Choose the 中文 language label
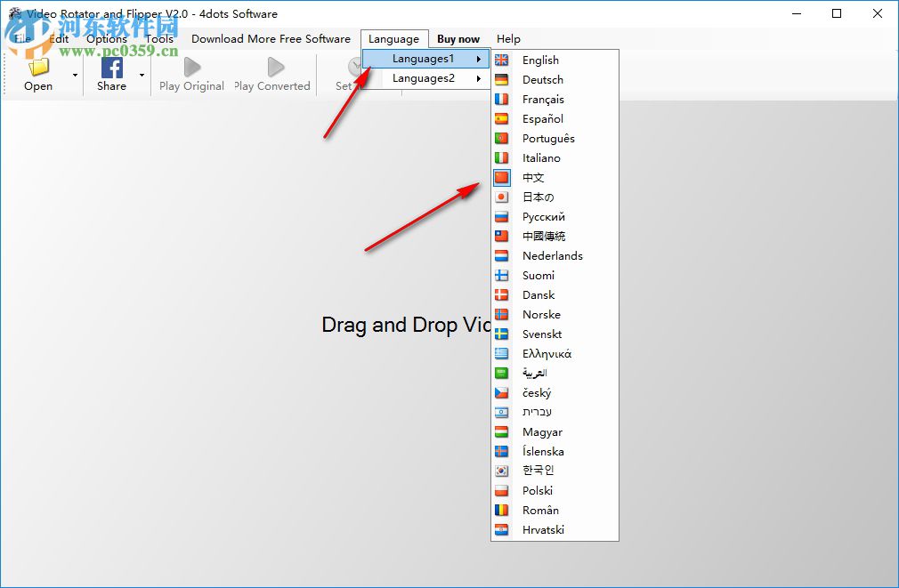The width and height of the screenshot is (899, 588). click(x=533, y=178)
